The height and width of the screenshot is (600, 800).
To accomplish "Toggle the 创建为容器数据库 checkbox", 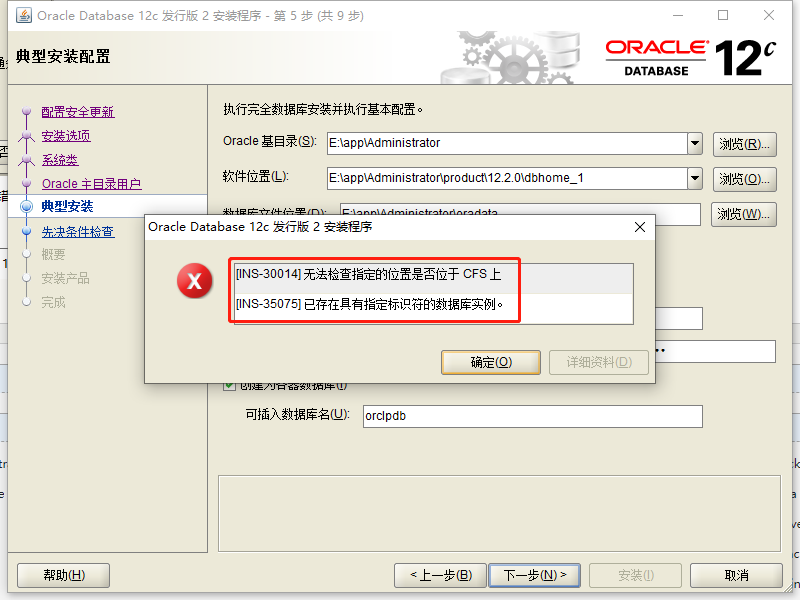I will (229, 386).
